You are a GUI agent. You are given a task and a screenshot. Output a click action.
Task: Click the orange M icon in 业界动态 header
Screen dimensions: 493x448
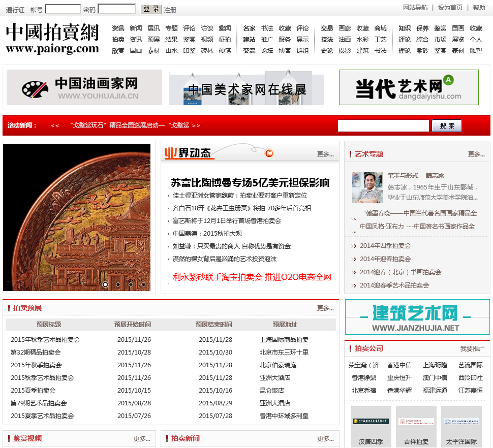point(269,153)
